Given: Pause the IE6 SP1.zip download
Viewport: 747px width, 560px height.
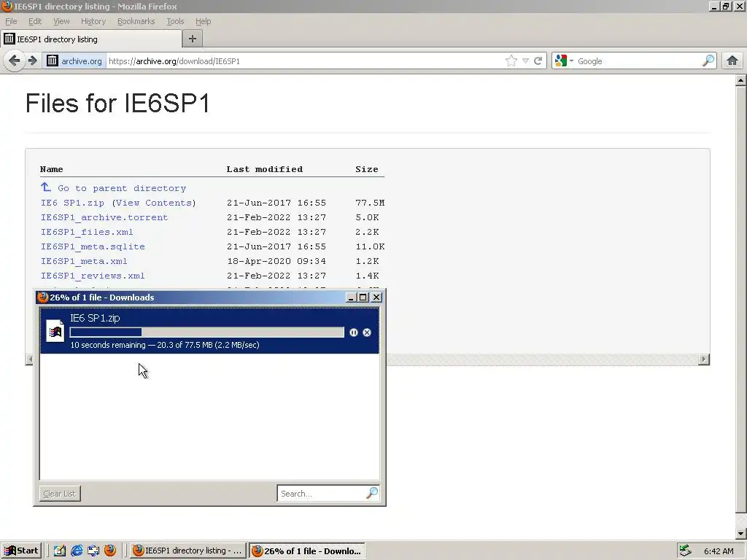Looking at the screenshot, I should pos(354,332).
